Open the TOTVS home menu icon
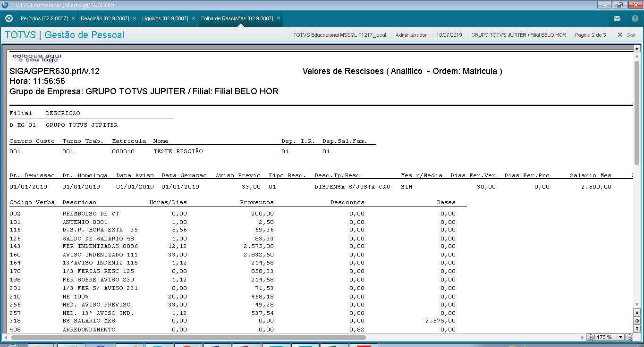Screen dimensions: 644x347 (x=8, y=18)
